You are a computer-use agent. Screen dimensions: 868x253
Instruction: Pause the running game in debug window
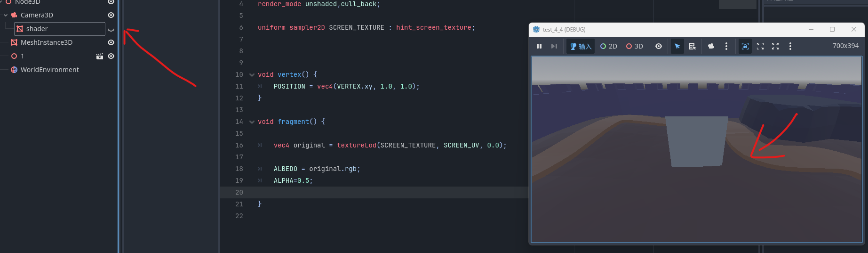pyautogui.click(x=539, y=46)
